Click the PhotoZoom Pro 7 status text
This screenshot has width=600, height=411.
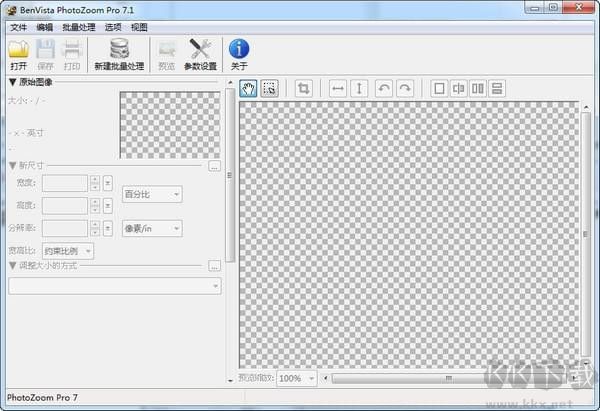[x=42, y=398]
